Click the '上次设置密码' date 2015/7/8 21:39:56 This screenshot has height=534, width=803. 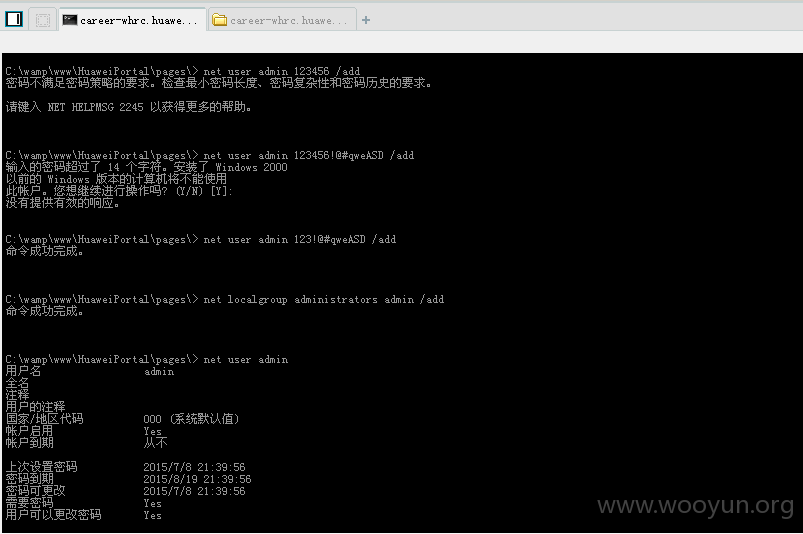point(194,467)
